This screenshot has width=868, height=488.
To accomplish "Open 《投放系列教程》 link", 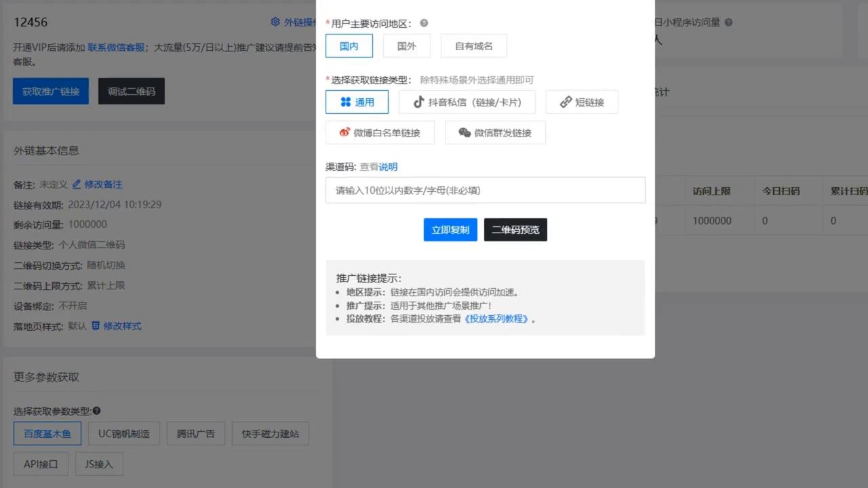I will point(497,319).
